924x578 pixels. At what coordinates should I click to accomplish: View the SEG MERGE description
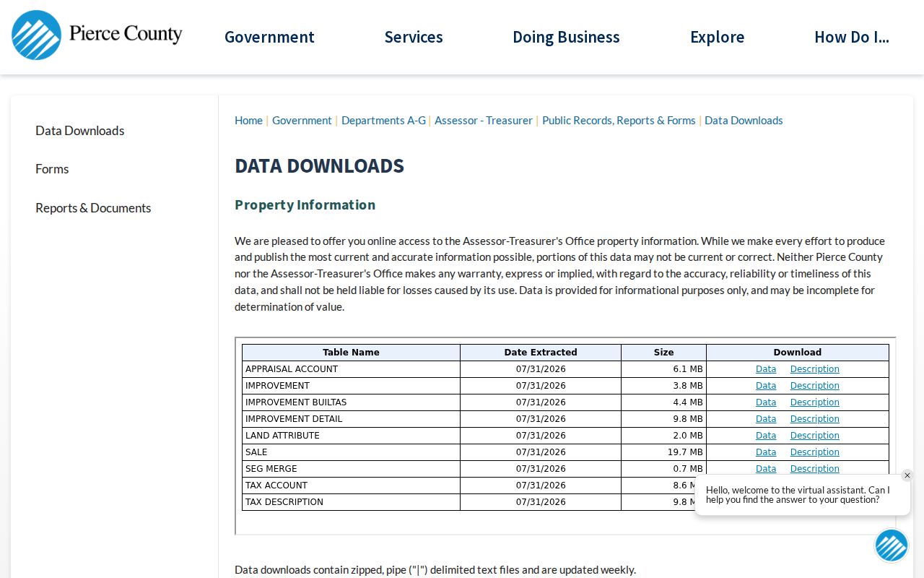[x=814, y=469]
